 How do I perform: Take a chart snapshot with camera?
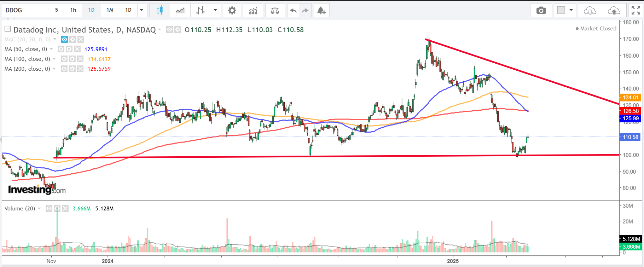(541, 10)
